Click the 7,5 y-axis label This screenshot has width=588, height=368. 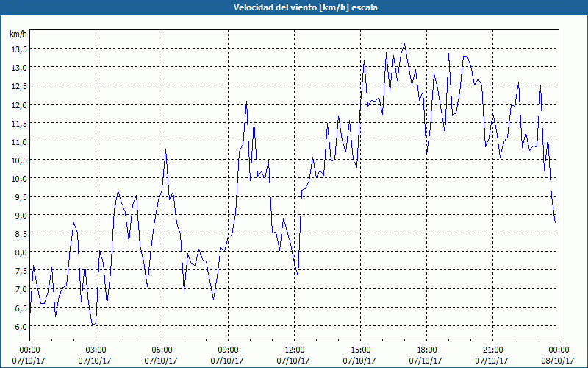21,271
